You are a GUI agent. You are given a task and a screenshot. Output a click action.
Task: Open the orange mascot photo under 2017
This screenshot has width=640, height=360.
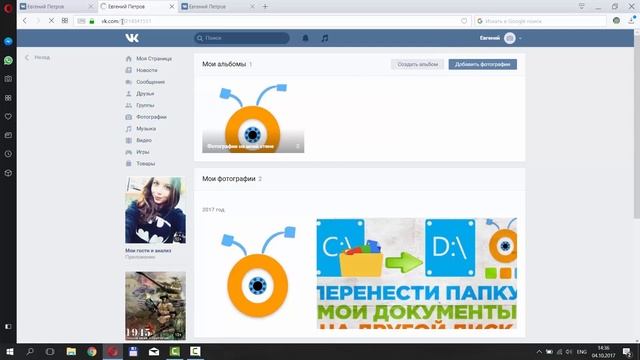coord(257,273)
